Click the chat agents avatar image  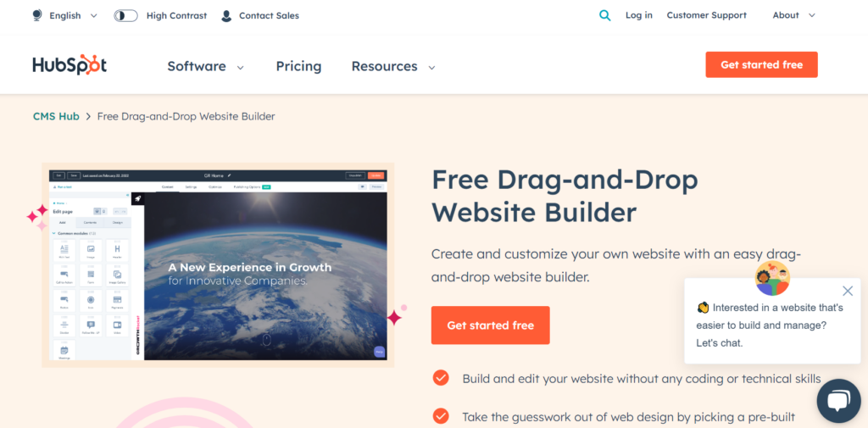click(x=772, y=279)
